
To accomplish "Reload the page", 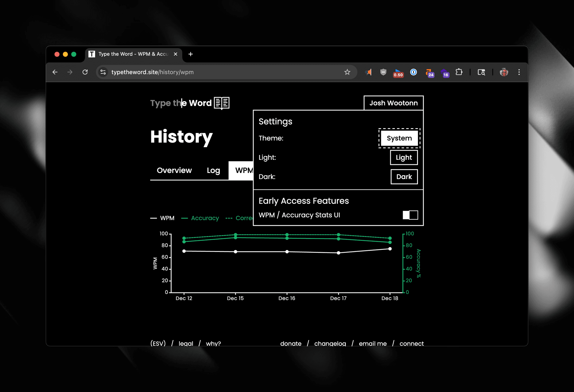I will (x=85, y=72).
